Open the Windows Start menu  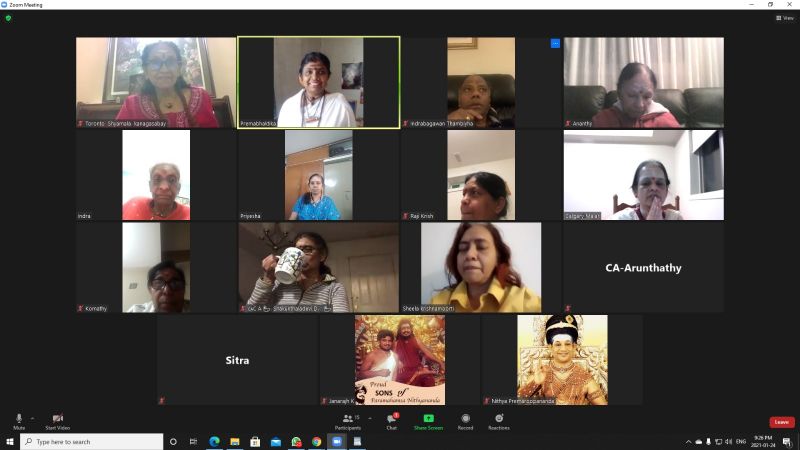9,441
